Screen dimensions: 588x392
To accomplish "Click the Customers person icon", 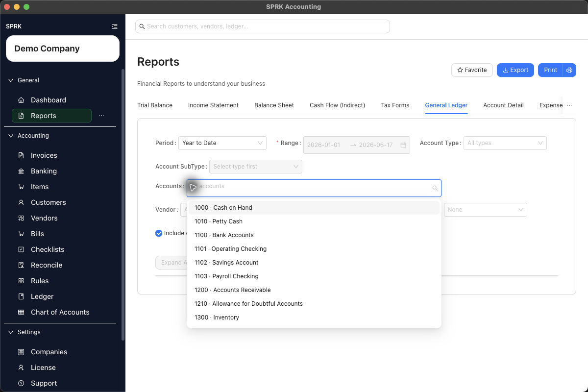I will click(21, 202).
